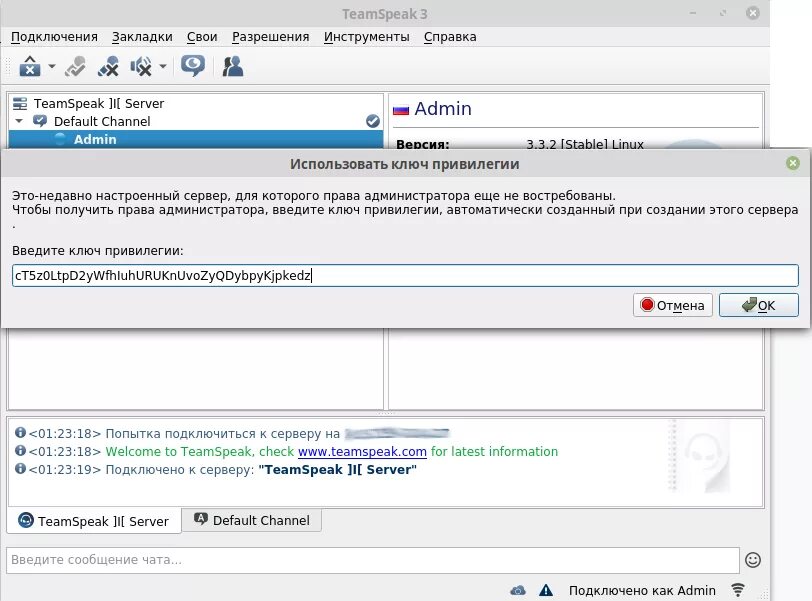The height and width of the screenshot is (601, 812).
Task: Toggle the away status speech bubble icon
Action: point(193,66)
